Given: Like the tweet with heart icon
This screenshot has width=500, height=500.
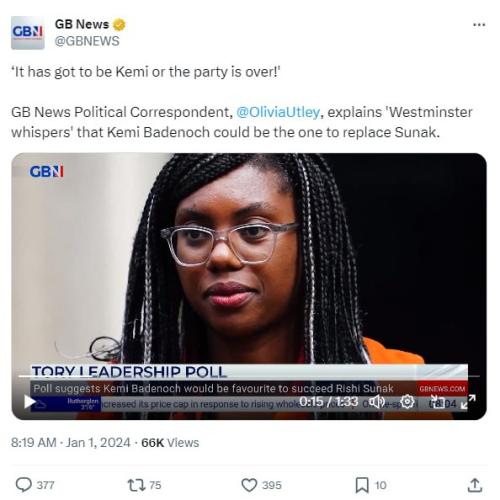Looking at the screenshot, I should (249, 485).
